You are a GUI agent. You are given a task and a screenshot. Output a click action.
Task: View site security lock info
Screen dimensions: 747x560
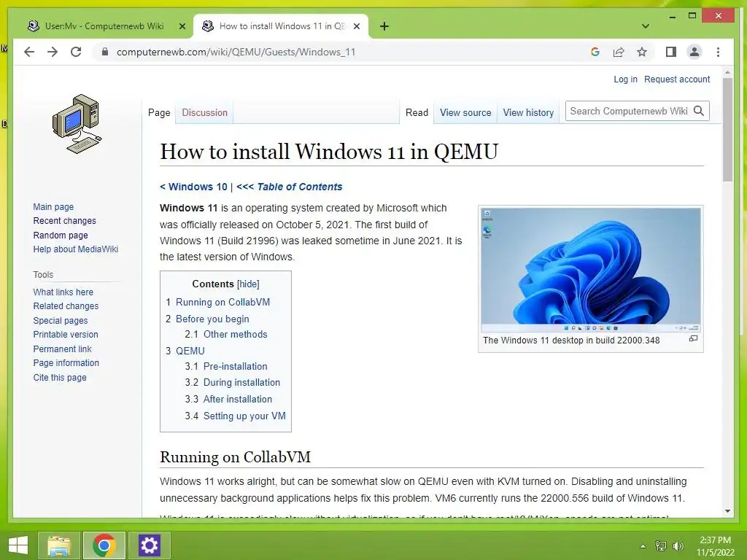click(105, 52)
